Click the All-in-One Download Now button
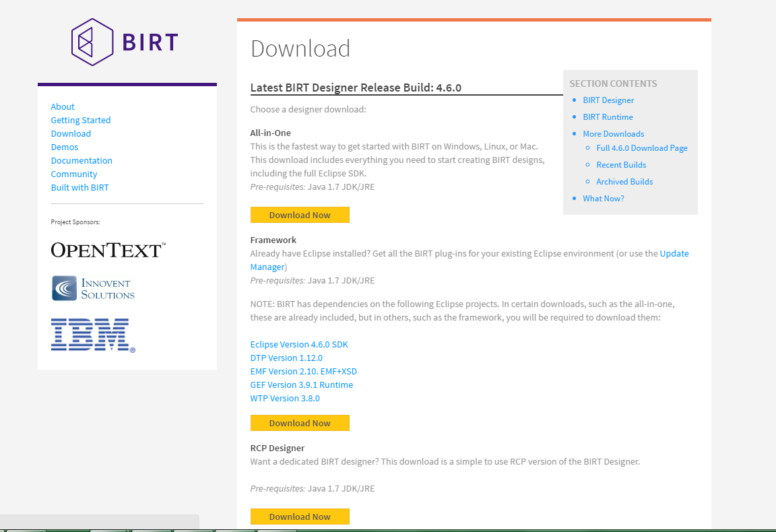The image size is (776, 532). 300,215
